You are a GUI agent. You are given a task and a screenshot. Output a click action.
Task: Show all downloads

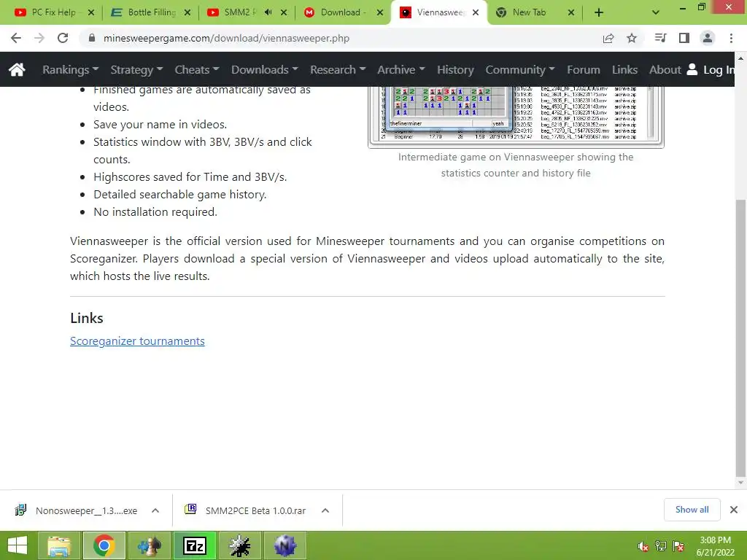point(692,510)
